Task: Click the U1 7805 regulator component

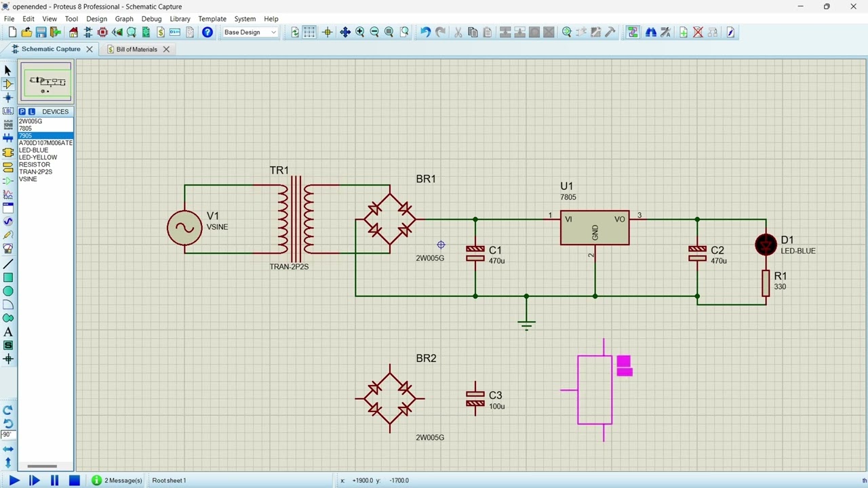Action: pyautogui.click(x=595, y=228)
